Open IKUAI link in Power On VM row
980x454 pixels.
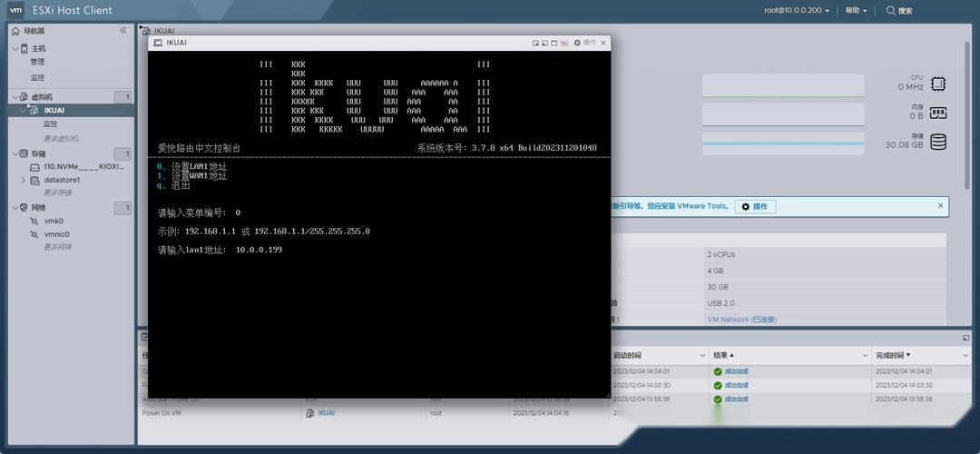326,413
